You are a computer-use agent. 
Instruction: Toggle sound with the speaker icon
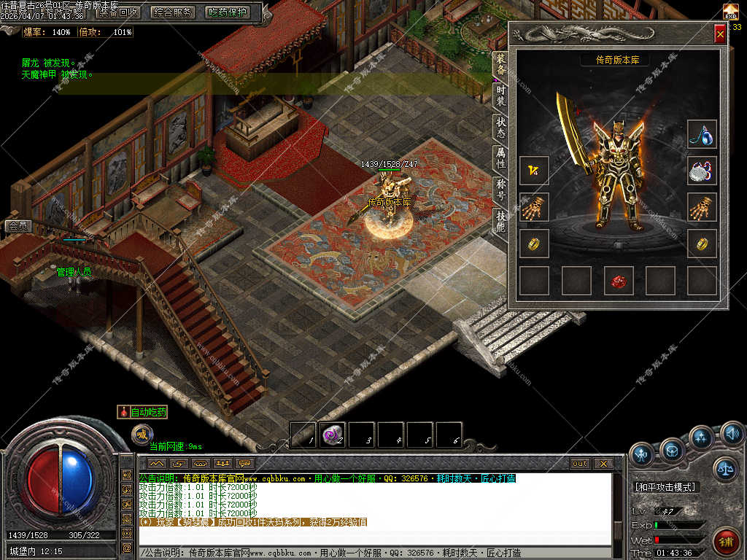pyautogui.click(x=732, y=434)
